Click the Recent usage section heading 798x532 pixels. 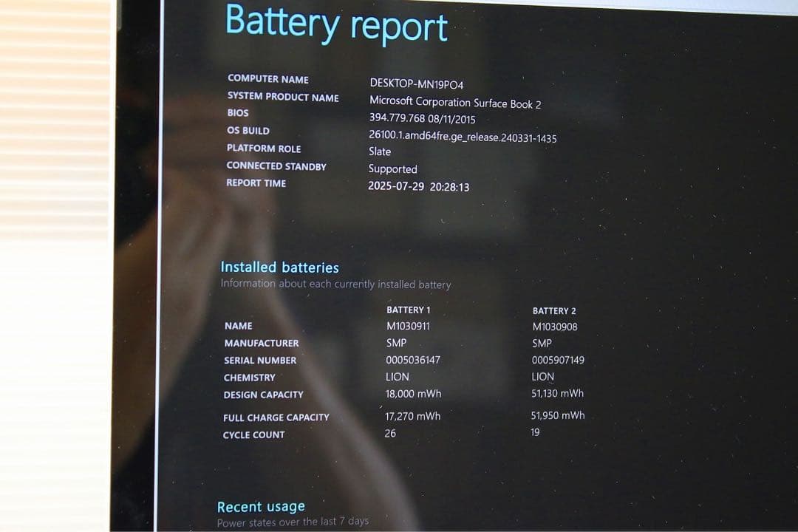click(260, 506)
